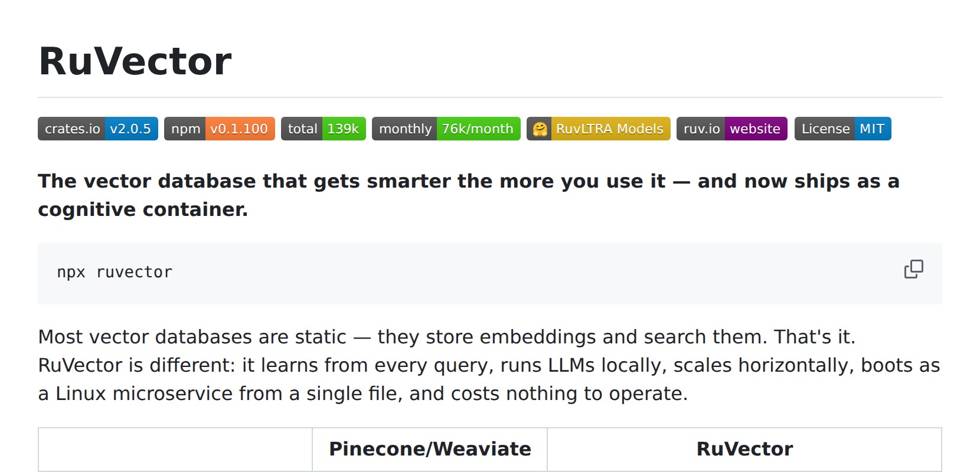Select the npx ruvector code text
The width and height of the screenshot is (980, 472).
pyautogui.click(x=114, y=271)
